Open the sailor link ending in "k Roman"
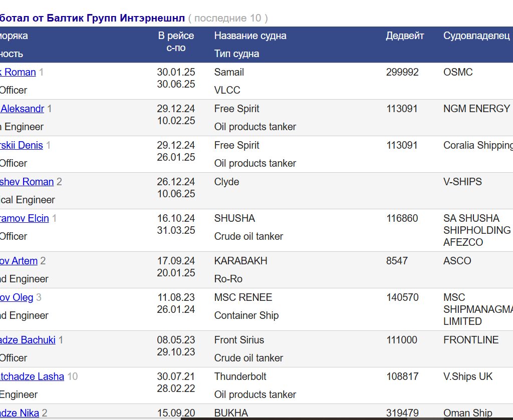The height and width of the screenshot is (420, 513). (18, 72)
